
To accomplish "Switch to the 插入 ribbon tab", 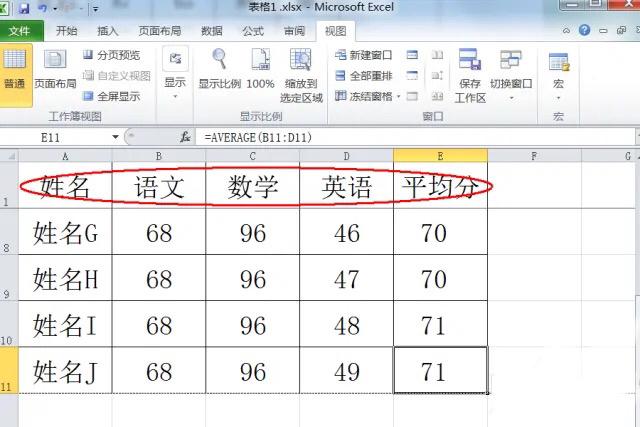I will click(x=108, y=31).
